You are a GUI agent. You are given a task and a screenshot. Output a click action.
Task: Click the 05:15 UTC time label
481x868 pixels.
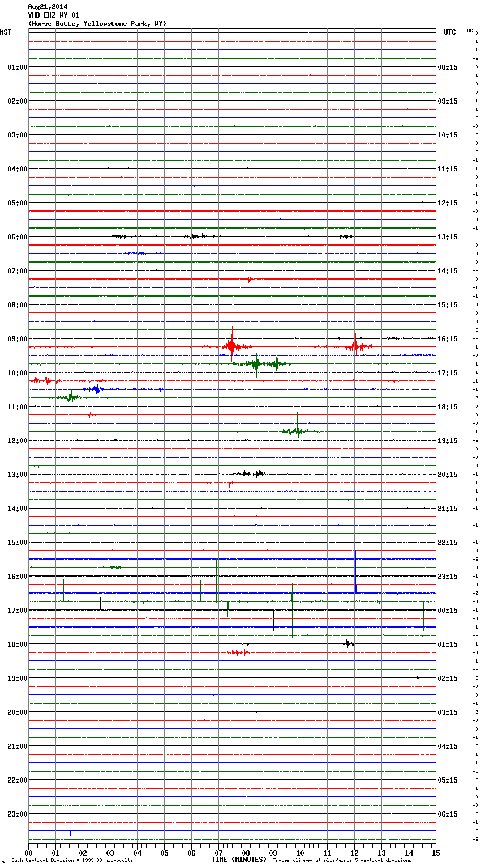tap(448, 780)
